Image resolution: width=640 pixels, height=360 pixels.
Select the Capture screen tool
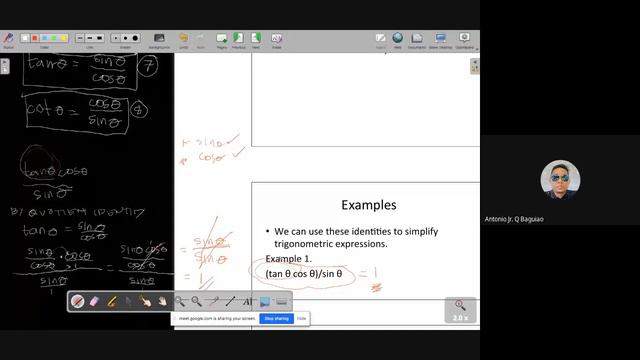[264, 301]
